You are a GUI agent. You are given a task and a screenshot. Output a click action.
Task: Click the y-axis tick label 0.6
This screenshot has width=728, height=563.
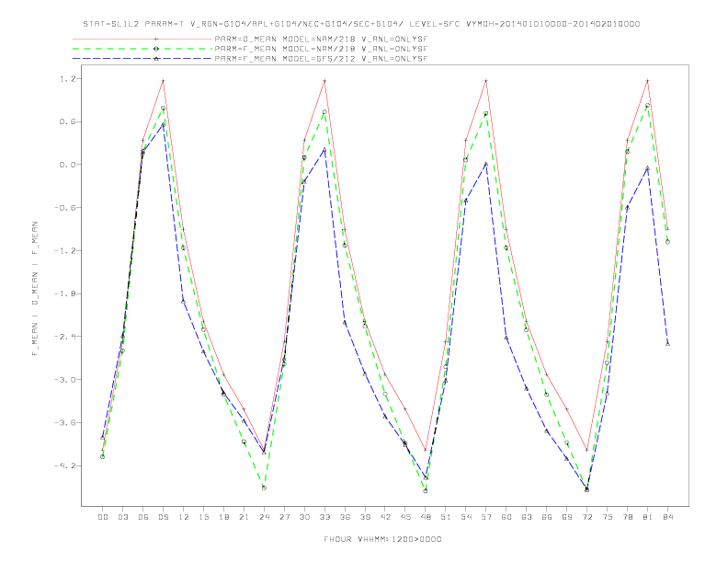pos(67,121)
